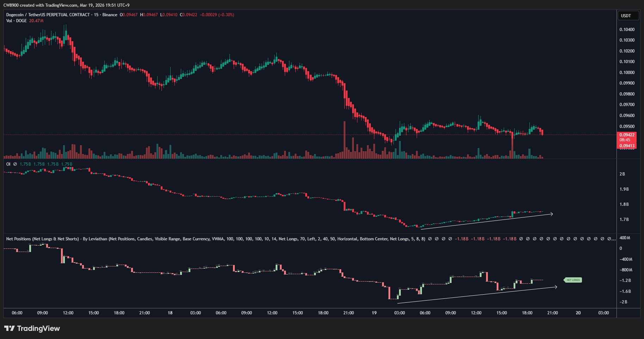
Task: Click the 21:00 label after 18:00 near date 20
Action: [x=552, y=313]
